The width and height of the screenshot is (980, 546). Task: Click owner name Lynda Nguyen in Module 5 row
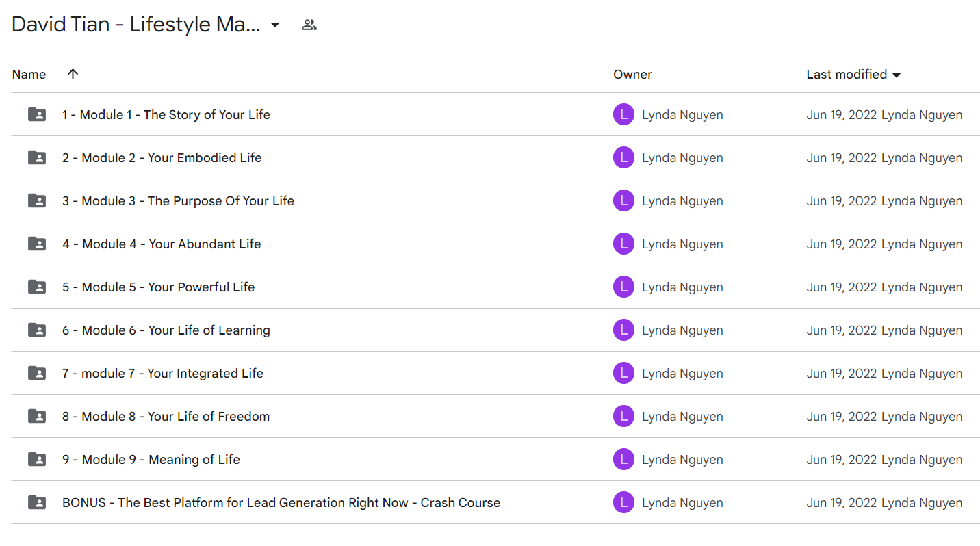682,287
